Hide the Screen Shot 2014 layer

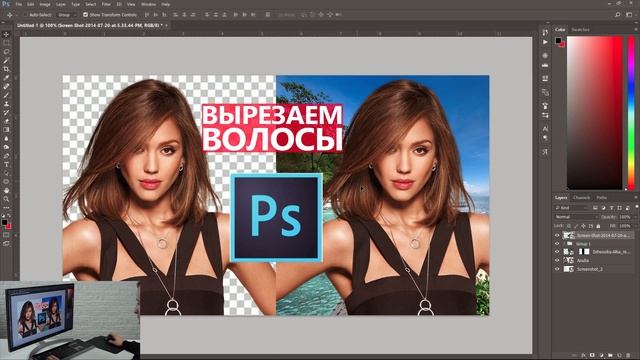[557, 235]
